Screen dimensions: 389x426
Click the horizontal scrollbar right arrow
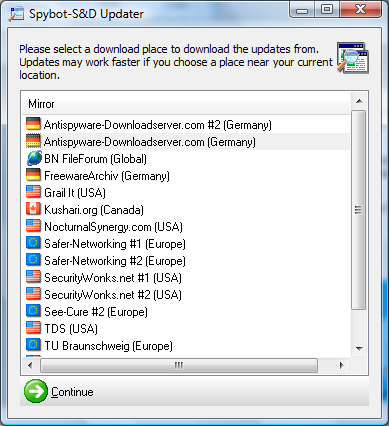click(x=341, y=365)
